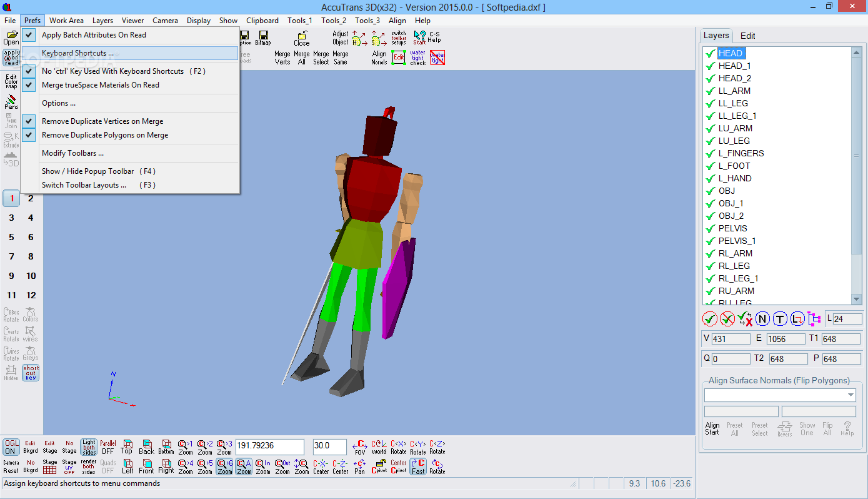Click the select all layers green check icon
This screenshot has width=868, height=499.
click(x=710, y=319)
